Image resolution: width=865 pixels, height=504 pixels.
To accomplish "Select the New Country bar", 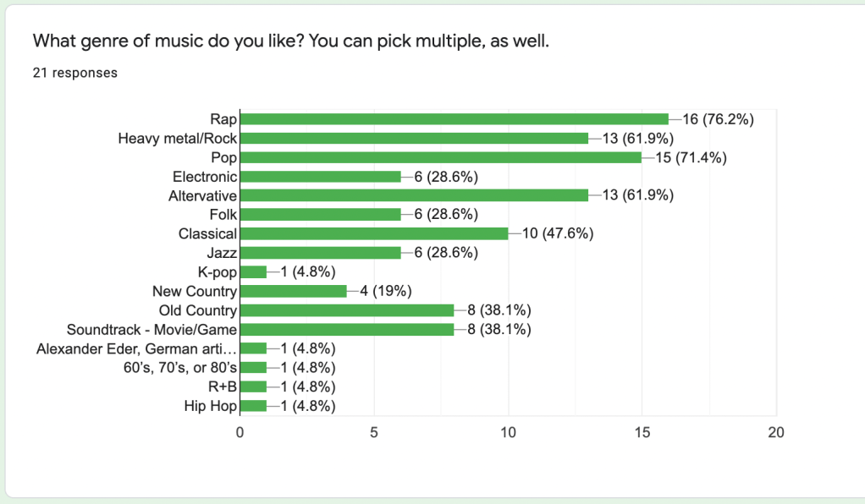I will tap(294, 291).
